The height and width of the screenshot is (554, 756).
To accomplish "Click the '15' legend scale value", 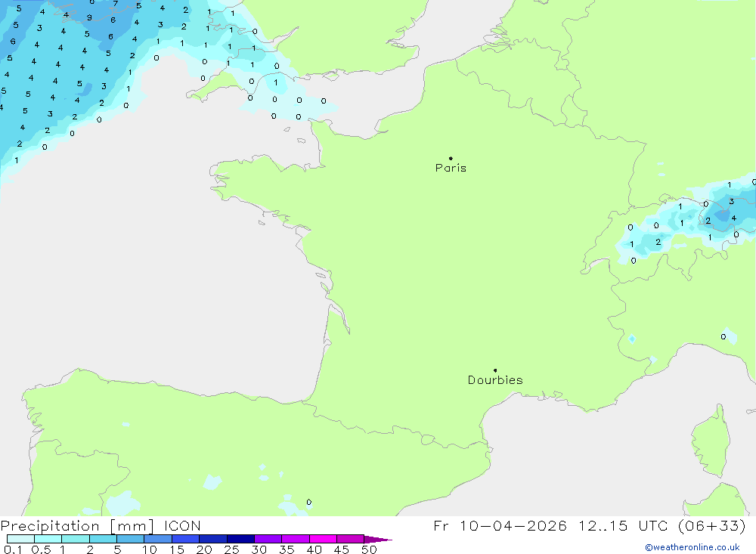I will coord(177,549).
